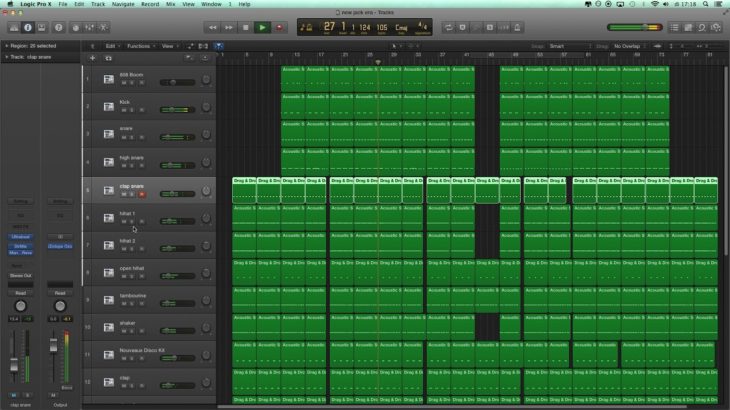Open the Loop Browser button

702,27
